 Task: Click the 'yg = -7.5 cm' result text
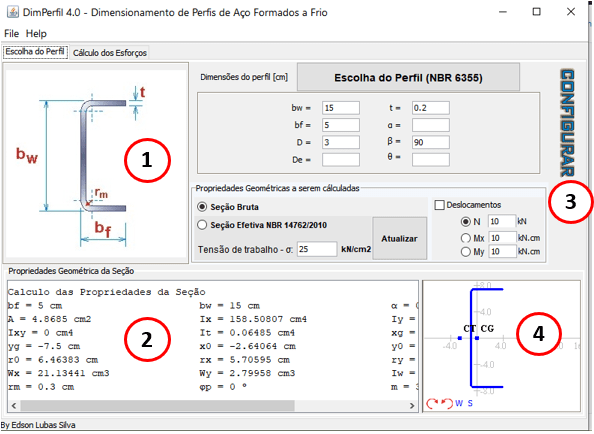[x=44, y=347]
